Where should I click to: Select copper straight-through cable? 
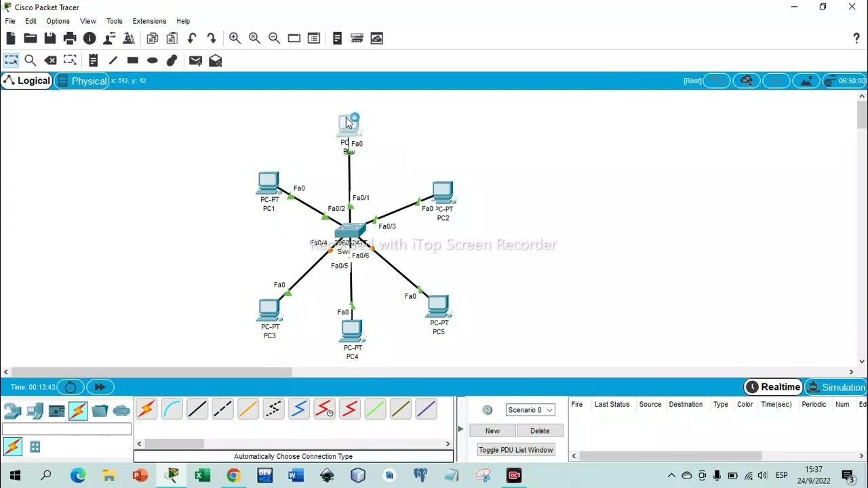(x=197, y=409)
